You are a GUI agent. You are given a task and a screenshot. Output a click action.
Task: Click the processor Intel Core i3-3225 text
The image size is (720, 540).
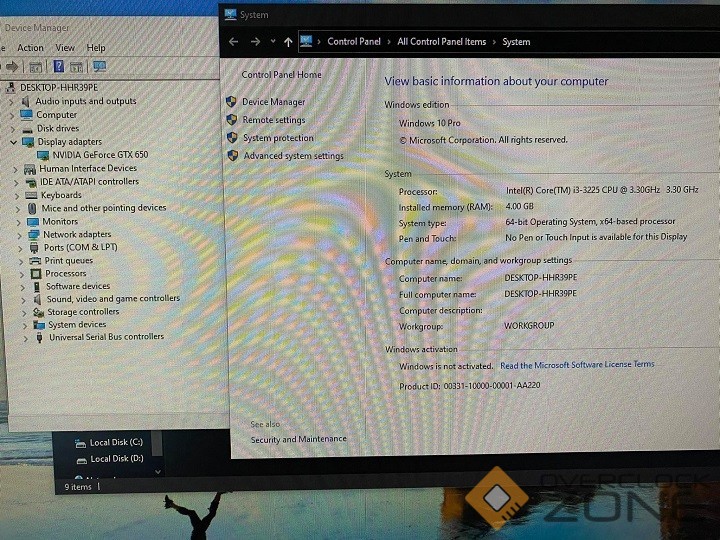point(602,190)
